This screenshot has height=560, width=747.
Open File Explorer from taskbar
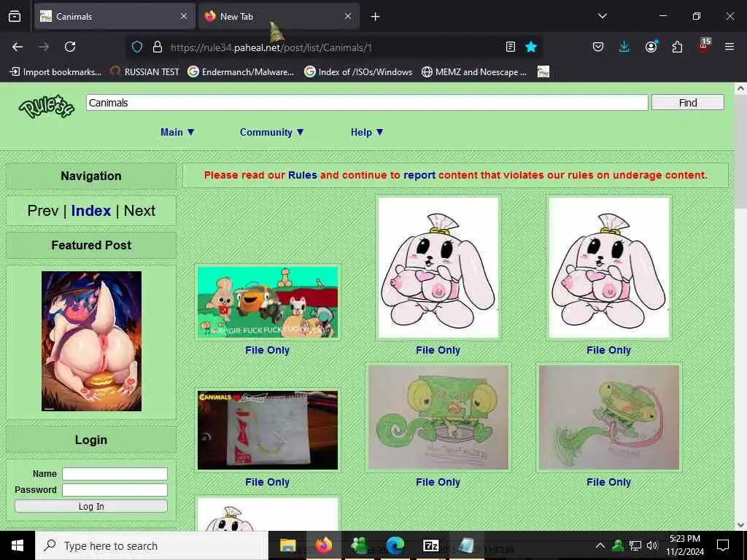[287, 545]
